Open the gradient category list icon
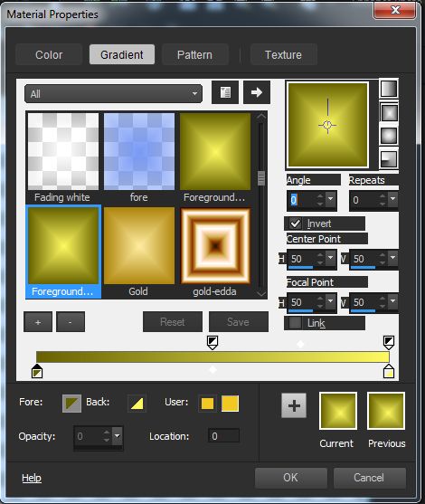The width and height of the screenshot is (425, 504). [225, 92]
